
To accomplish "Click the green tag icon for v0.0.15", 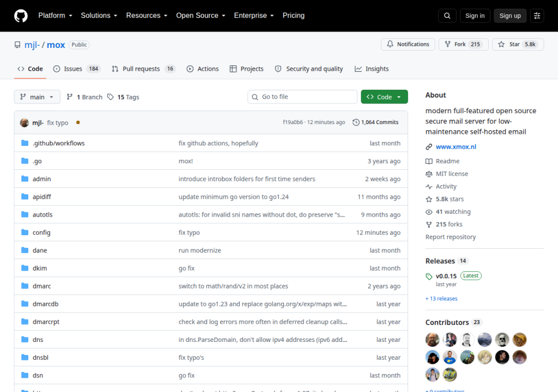I will [429, 277].
